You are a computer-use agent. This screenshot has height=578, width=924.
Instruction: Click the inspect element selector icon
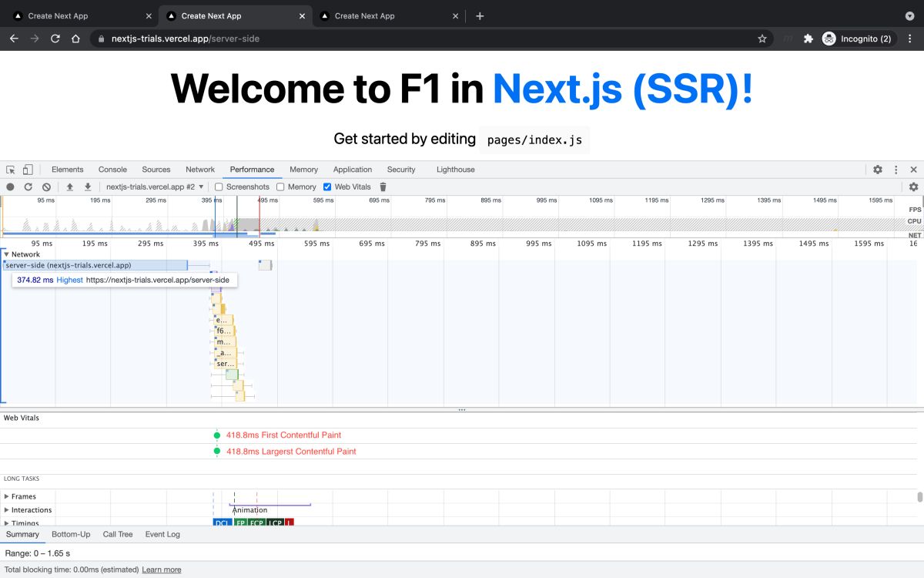coord(11,170)
